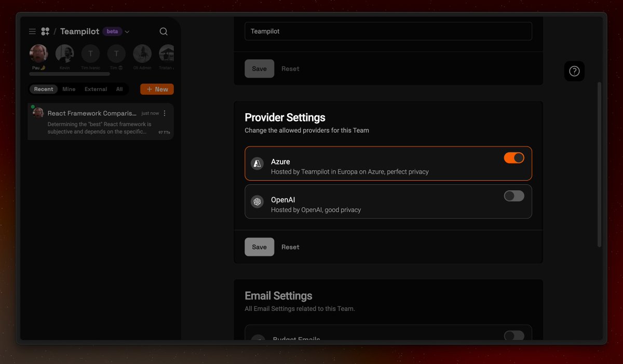
Task: Click 'Hosted by OpenAI, good privacy' text
Action: (x=316, y=210)
